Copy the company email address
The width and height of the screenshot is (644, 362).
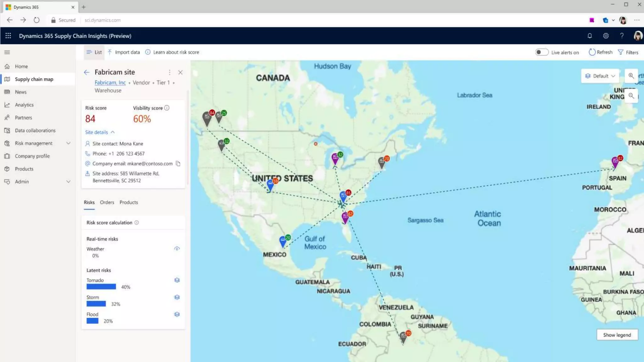click(x=178, y=163)
